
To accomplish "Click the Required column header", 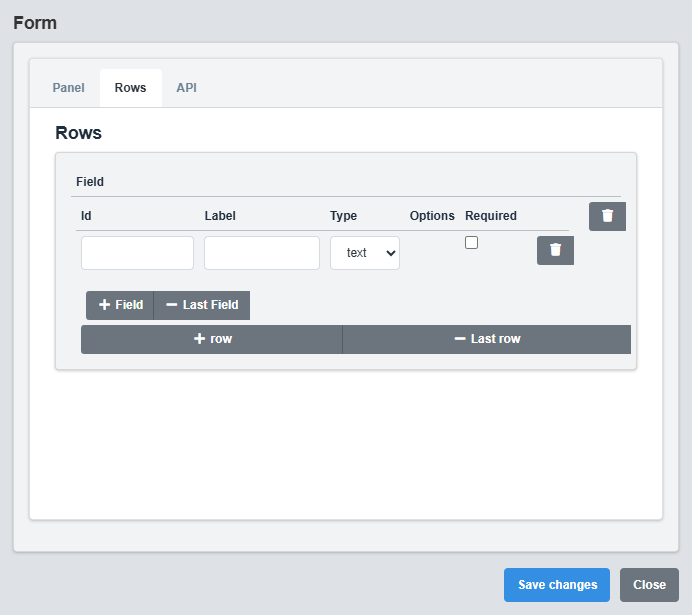I will [x=491, y=216].
